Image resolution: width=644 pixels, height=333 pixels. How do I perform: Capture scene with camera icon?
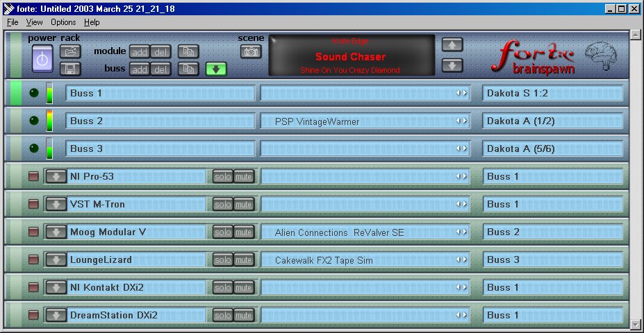tap(251, 51)
